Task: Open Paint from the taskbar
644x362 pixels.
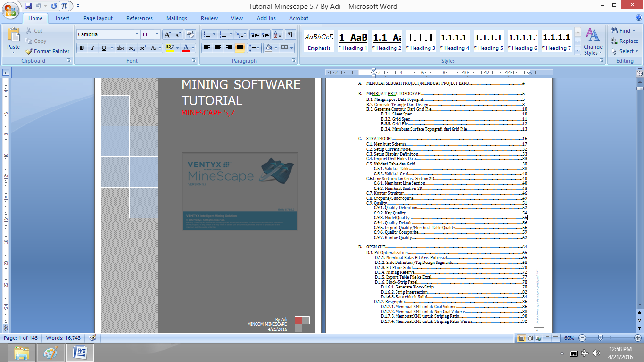Action: click(x=51, y=353)
